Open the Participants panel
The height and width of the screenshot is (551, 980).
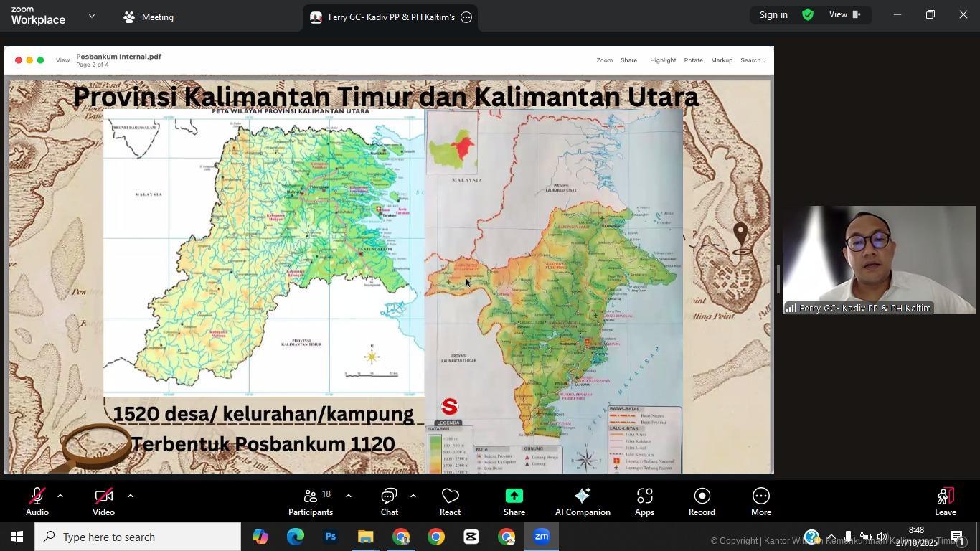pyautogui.click(x=310, y=502)
